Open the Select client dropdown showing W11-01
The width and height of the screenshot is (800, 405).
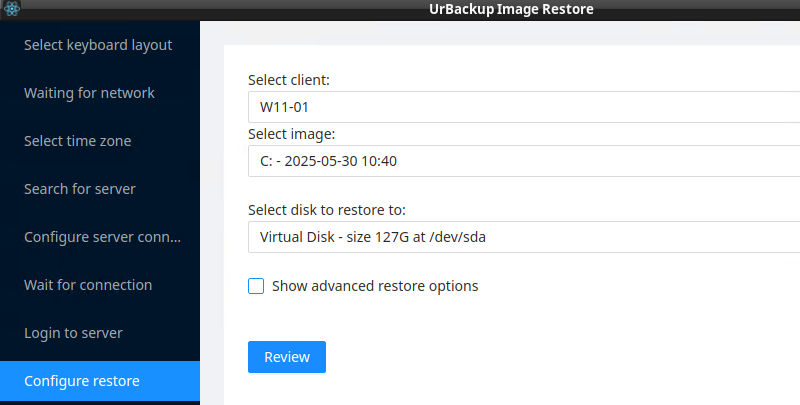[520, 107]
